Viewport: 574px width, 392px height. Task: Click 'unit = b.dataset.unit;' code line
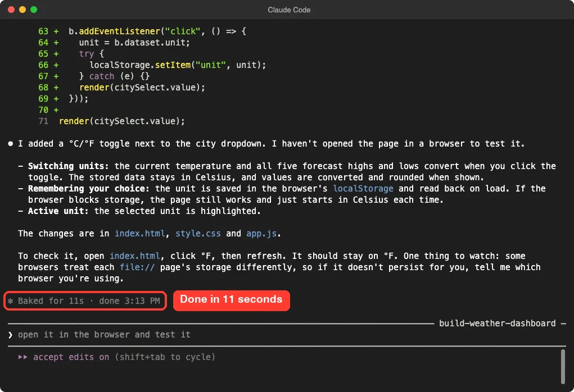click(134, 43)
